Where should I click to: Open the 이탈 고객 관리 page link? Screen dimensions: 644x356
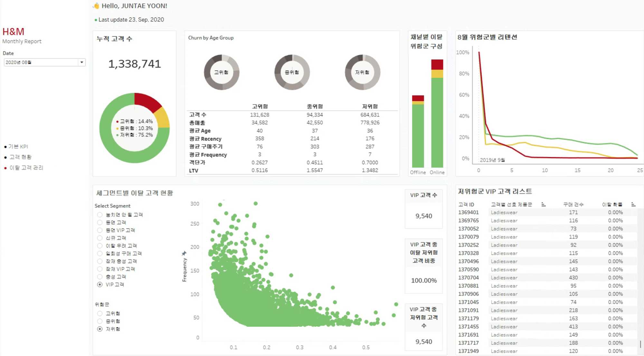(26, 168)
